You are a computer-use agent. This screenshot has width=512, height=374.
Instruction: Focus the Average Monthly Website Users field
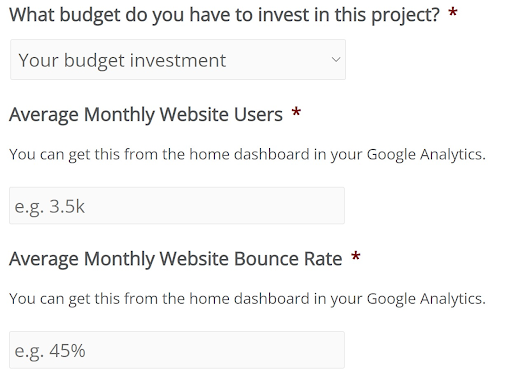click(x=177, y=205)
